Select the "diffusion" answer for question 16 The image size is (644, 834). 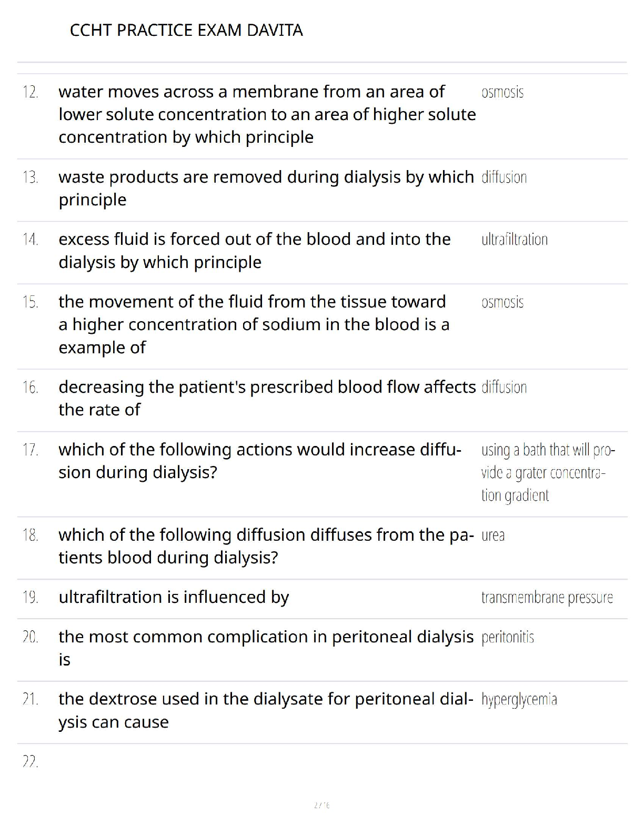[504, 388]
